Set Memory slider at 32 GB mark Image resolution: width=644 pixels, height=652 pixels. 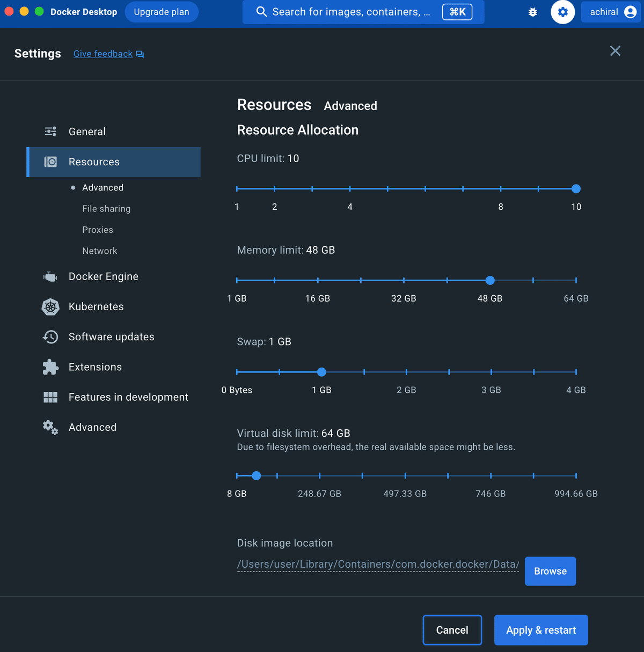(404, 280)
